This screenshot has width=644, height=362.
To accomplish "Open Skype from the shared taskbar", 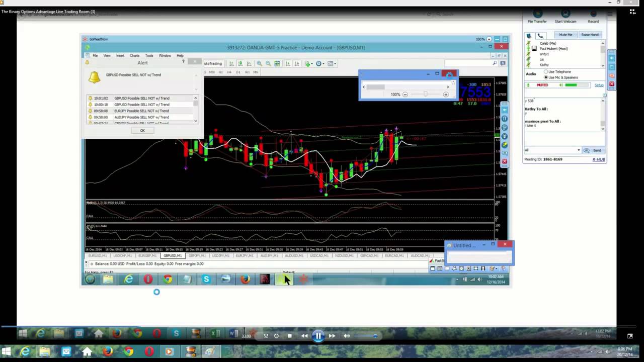I will pyautogui.click(x=206, y=279).
